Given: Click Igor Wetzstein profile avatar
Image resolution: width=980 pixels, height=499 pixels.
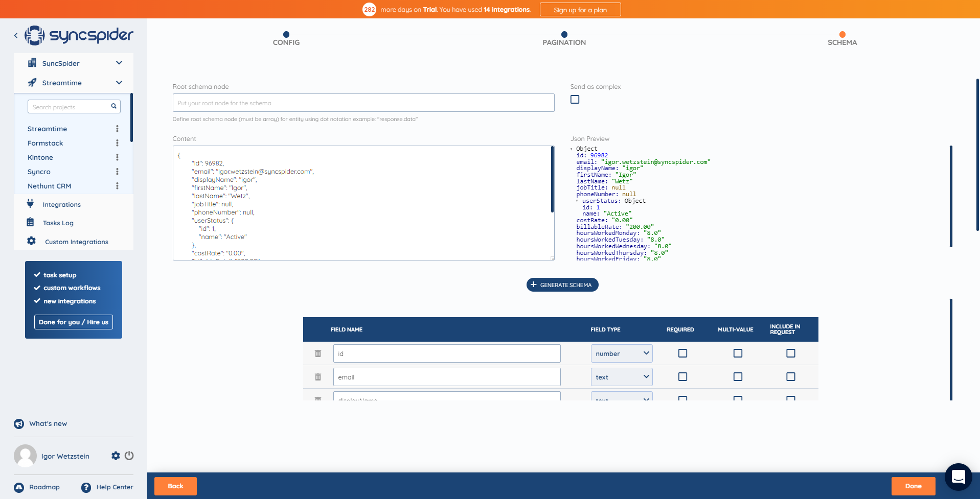Looking at the screenshot, I should (25, 456).
